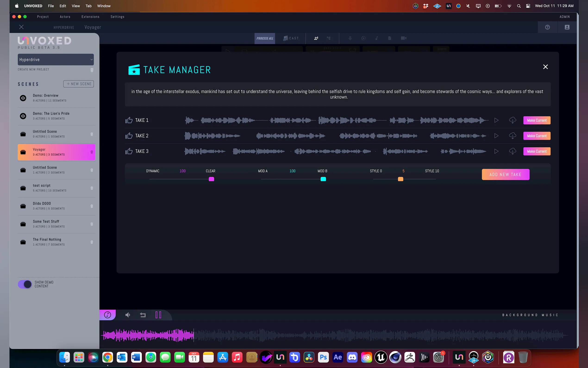588x368 pixels.
Task: Click the Add New Take button
Action: (505, 174)
